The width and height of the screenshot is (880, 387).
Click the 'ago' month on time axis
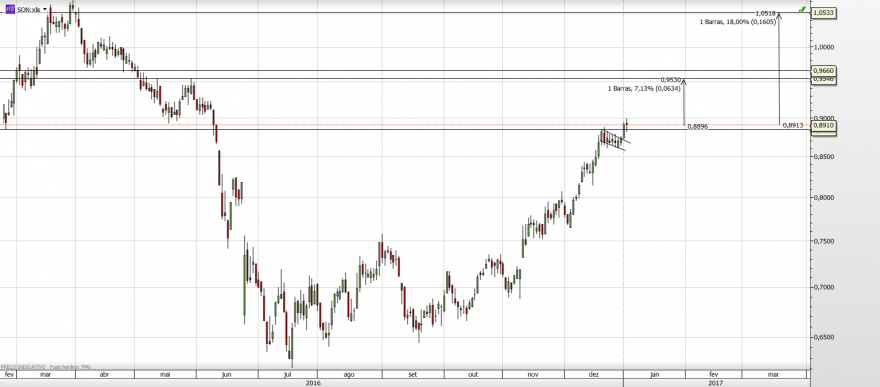(x=349, y=374)
